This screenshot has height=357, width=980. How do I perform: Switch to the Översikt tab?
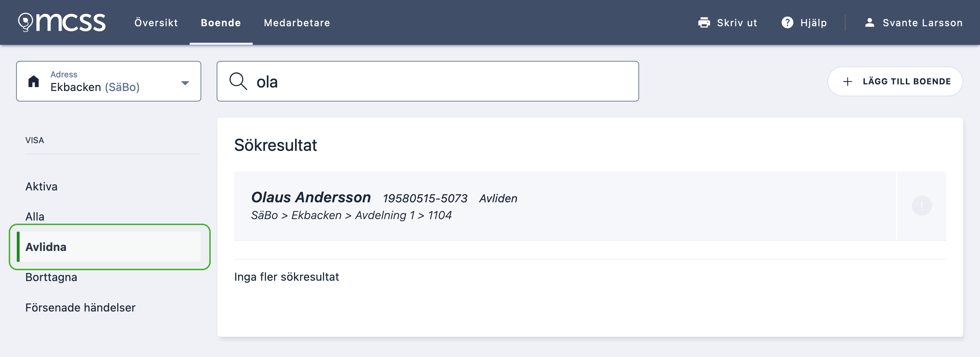click(156, 23)
